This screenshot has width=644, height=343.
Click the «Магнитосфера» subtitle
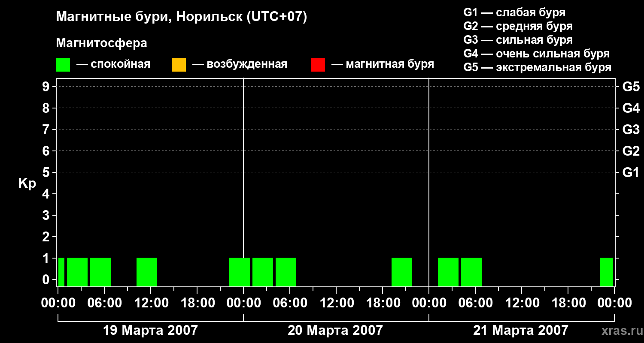pyautogui.click(x=101, y=43)
